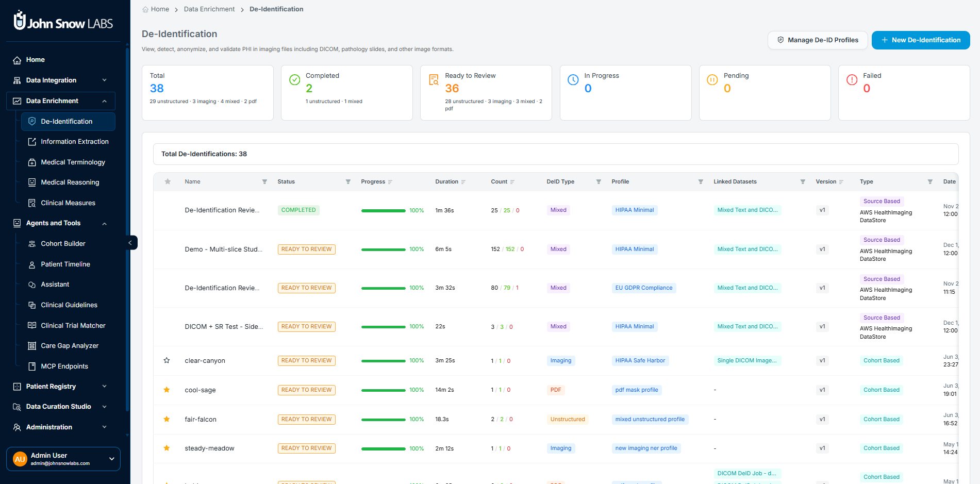This screenshot has width=980, height=484.
Task: Click the PDF type tag for cool-sage
Action: (x=556, y=390)
